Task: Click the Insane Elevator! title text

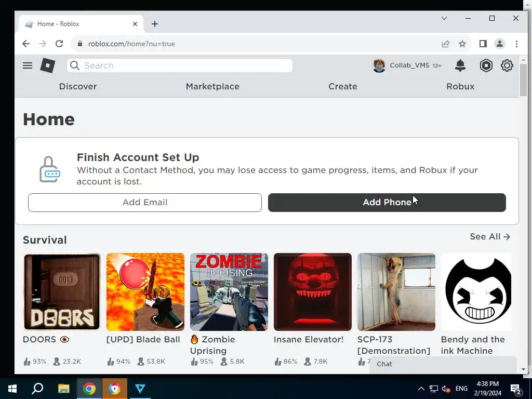Action: (x=309, y=339)
